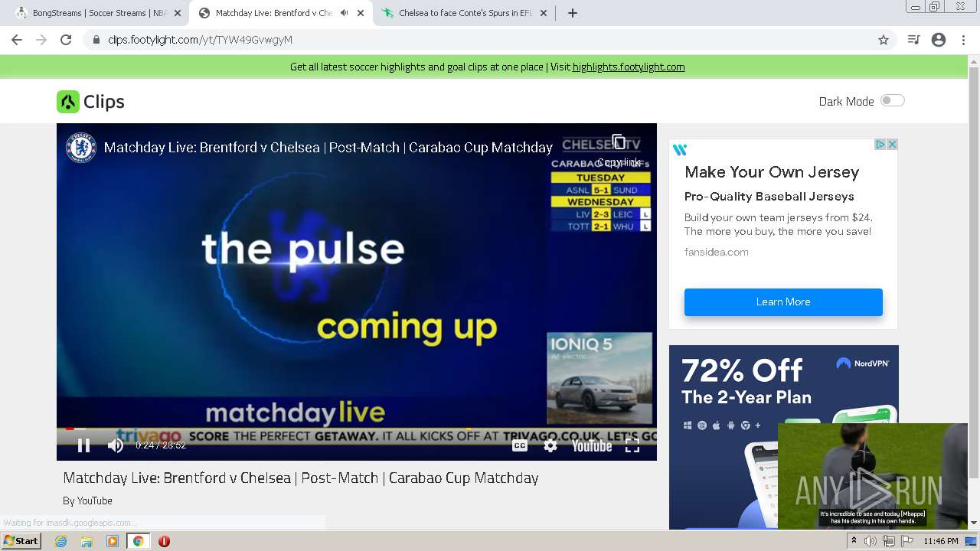The image size is (980, 551).
Task: Click the Clips site logo
Action: (90, 102)
